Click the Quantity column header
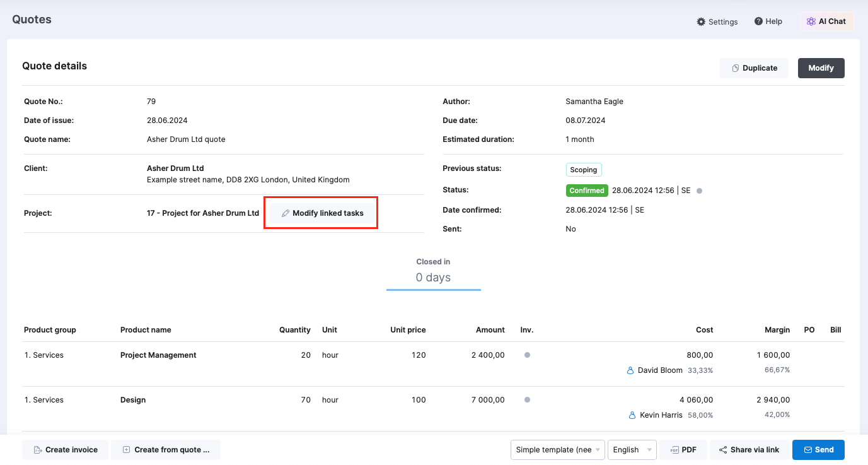Viewport: 868px width, 465px height. [295, 330]
